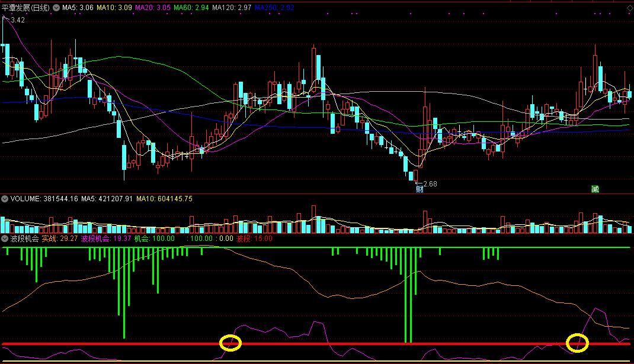The height and width of the screenshot is (364, 634).
Task: Click the 2.68 low price label
Action: click(x=430, y=184)
